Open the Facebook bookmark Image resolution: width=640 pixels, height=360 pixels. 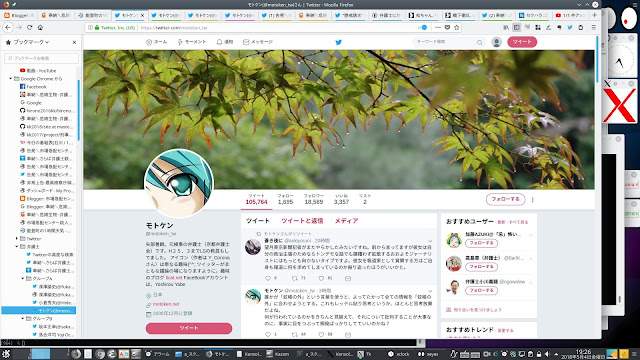(33, 87)
